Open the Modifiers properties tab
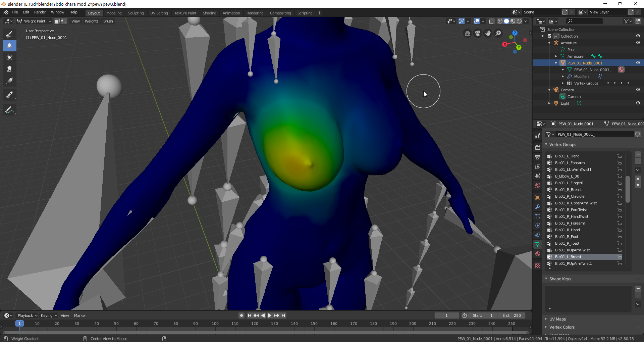Screen dimensions: 644x342 538,207
